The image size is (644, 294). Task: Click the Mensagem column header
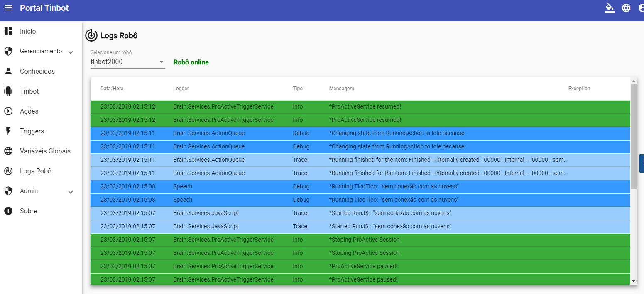pyautogui.click(x=342, y=89)
